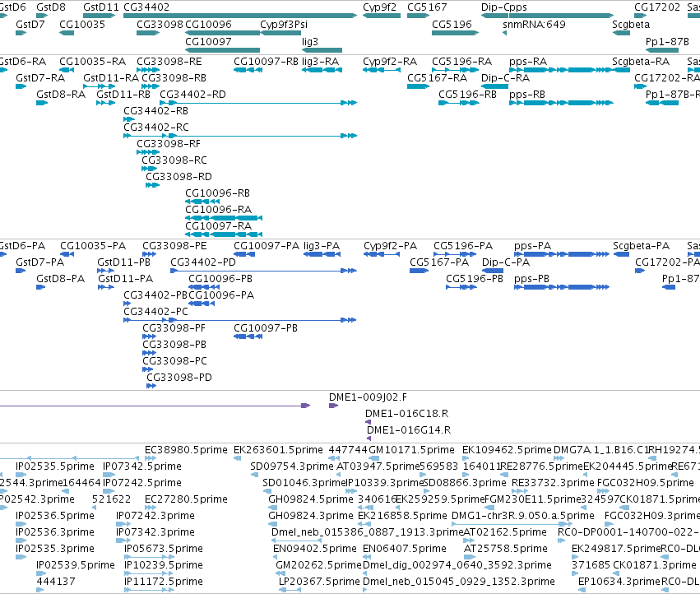This screenshot has width=700, height=594.
Task: Click protein Scgbeta-PA label
Action: click(x=641, y=246)
